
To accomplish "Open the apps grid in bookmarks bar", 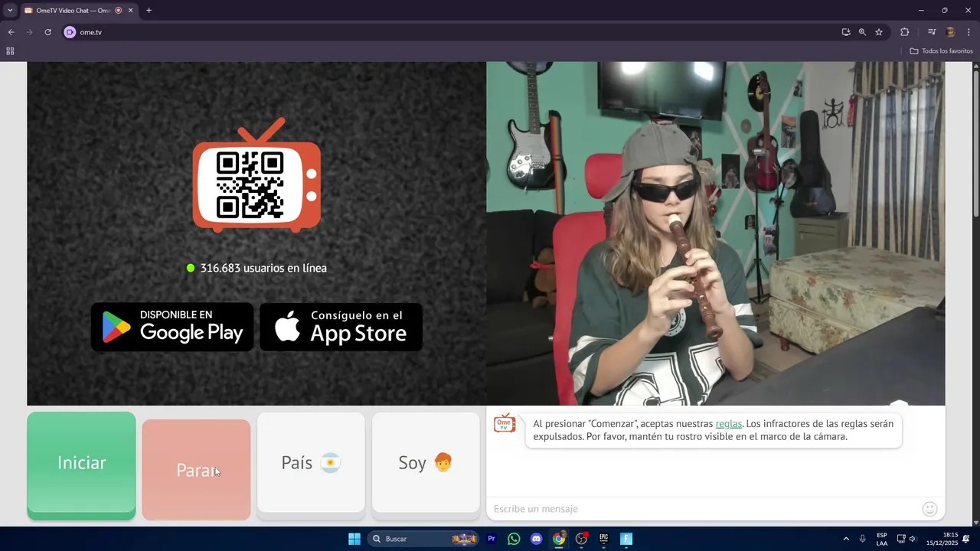I will [x=10, y=51].
